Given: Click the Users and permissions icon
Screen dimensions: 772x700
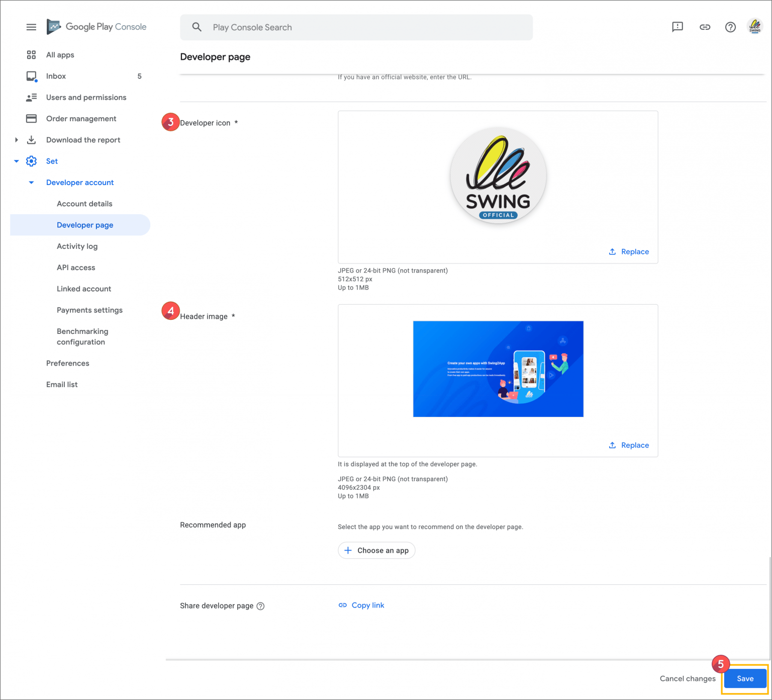Looking at the screenshot, I should pyautogui.click(x=31, y=97).
